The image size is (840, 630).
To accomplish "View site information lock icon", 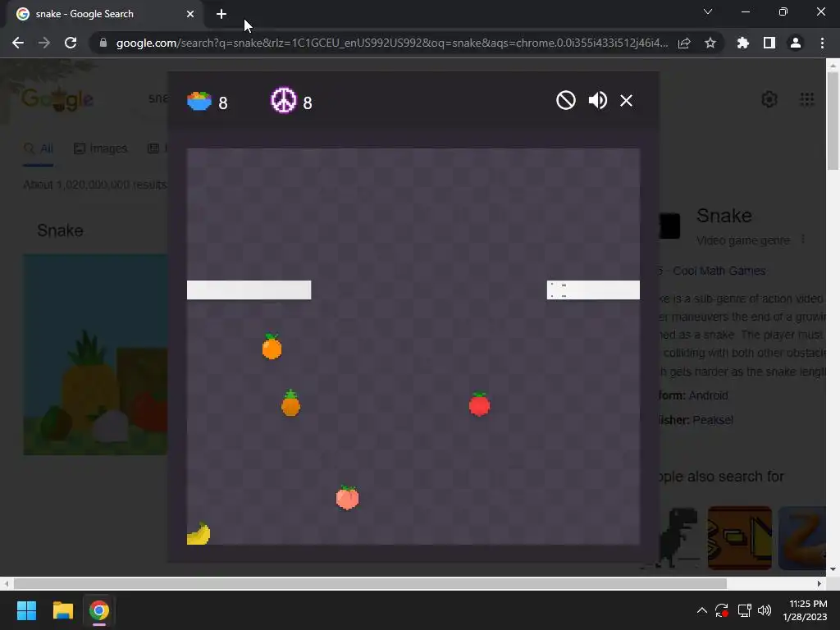I will pos(103,43).
